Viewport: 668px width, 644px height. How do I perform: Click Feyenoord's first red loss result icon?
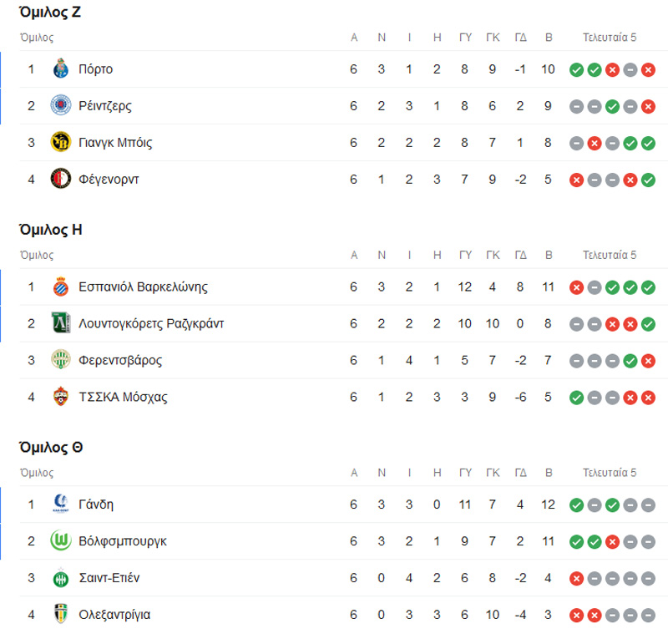pyautogui.click(x=576, y=179)
